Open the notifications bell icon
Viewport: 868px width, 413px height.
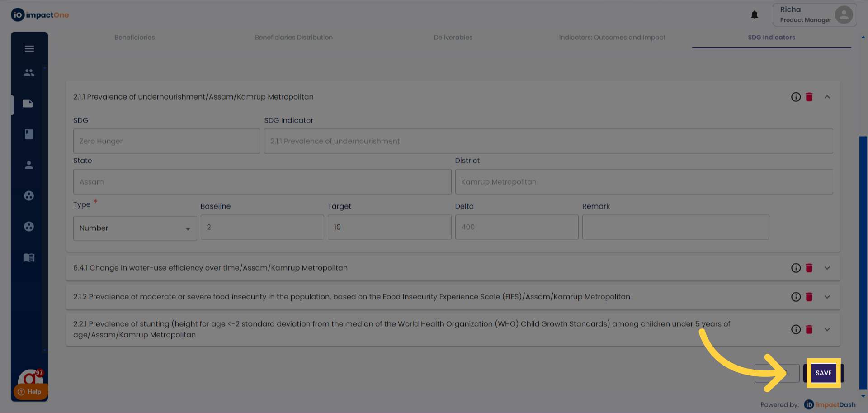click(x=754, y=15)
